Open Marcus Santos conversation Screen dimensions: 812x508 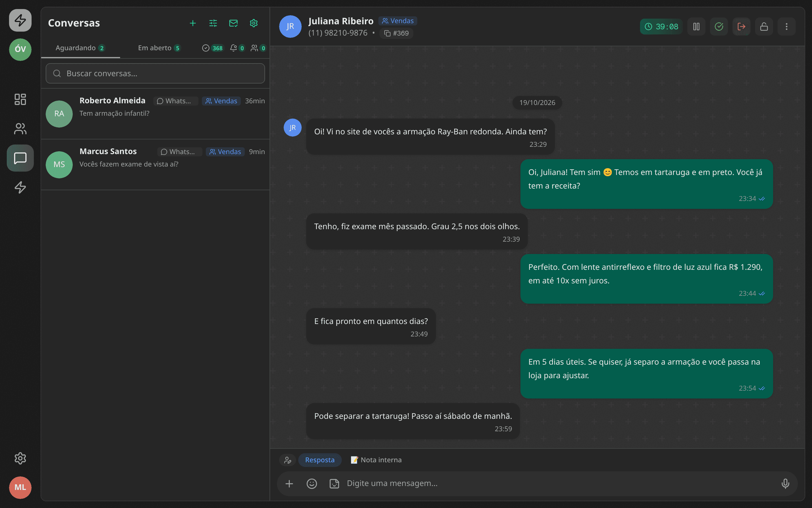tap(155, 165)
